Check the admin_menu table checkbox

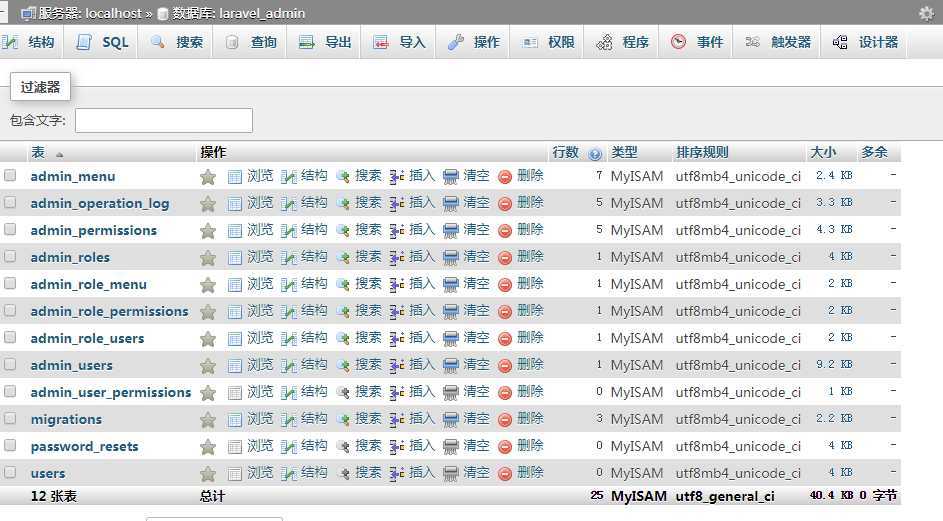coord(10,175)
